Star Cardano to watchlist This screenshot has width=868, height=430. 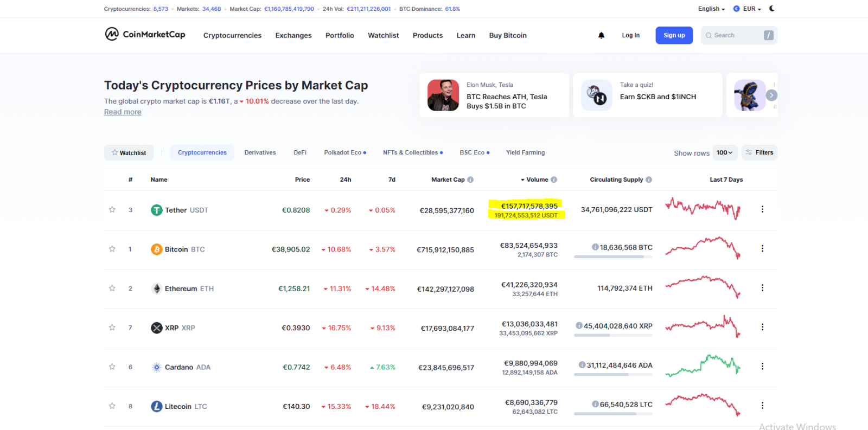112,367
